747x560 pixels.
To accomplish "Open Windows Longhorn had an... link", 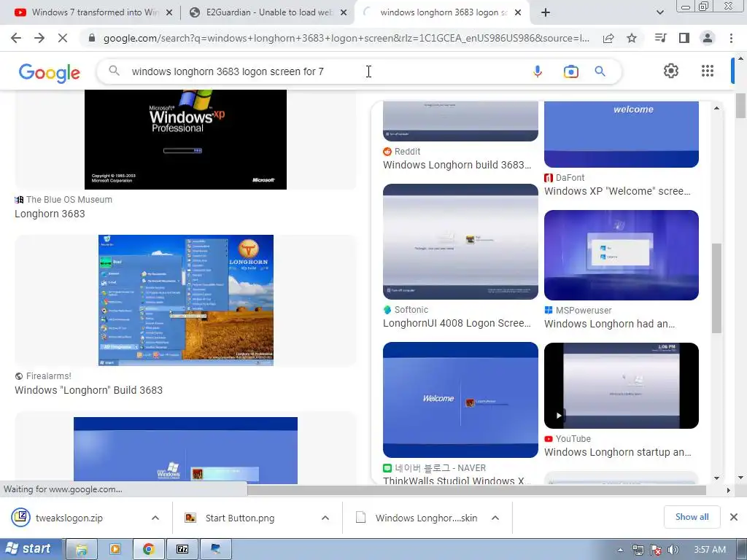I will tap(609, 324).
